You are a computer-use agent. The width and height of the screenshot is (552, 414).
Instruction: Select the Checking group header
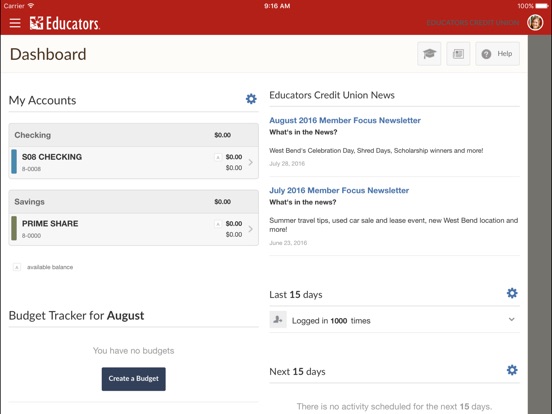coord(133,135)
